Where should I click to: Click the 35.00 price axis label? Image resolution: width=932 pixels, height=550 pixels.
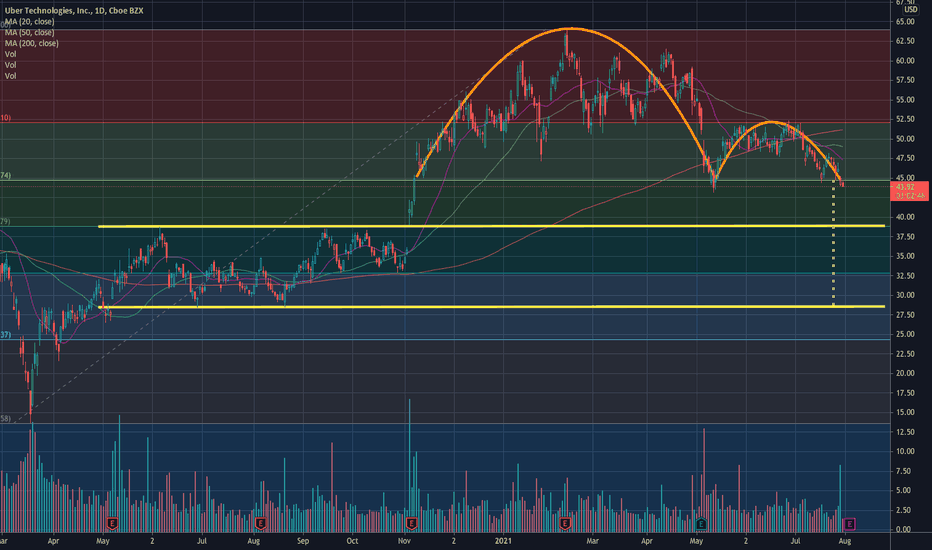pyautogui.click(x=905, y=256)
